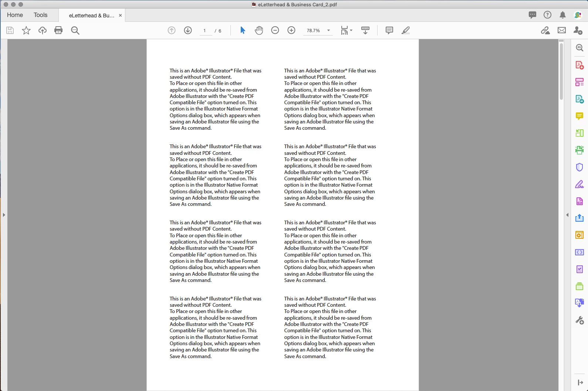
Task: Open the Fill & Sign pen tool
Action: [x=579, y=184]
